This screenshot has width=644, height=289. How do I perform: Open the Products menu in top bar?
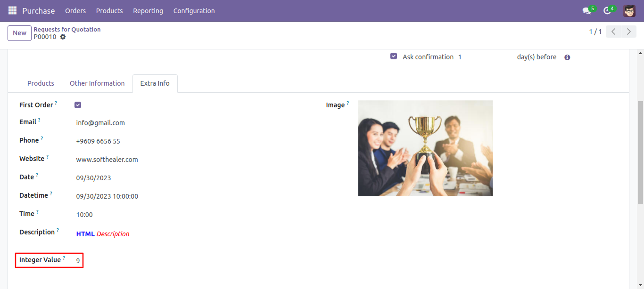tap(109, 10)
